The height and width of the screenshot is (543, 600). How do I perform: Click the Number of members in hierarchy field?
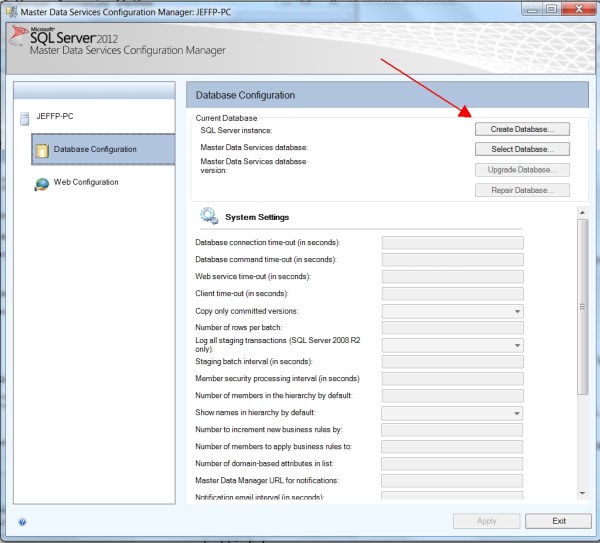pos(452,396)
